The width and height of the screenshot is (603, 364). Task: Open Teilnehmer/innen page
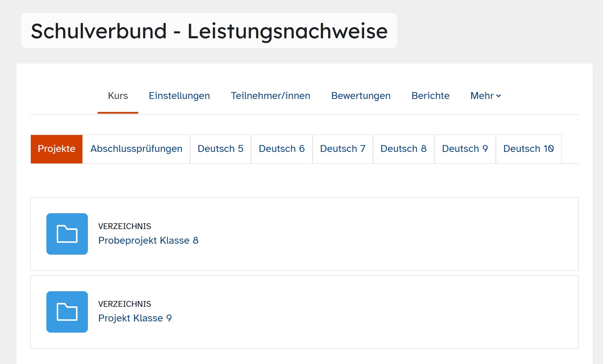(x=271, y=96)
